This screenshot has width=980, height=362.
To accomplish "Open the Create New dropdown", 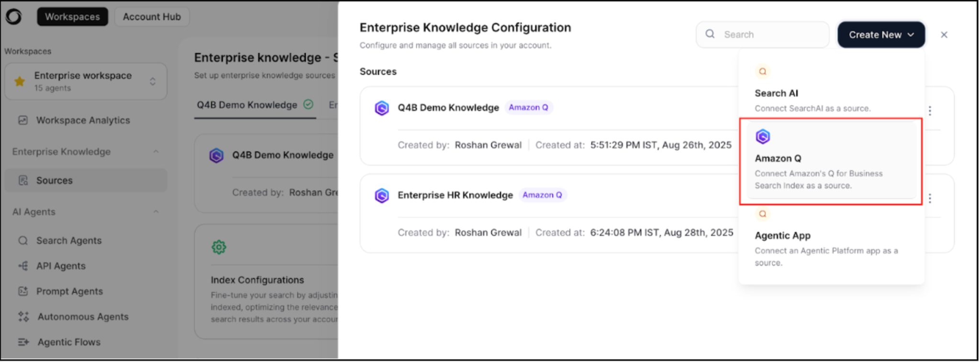I will tap(881, 34).
